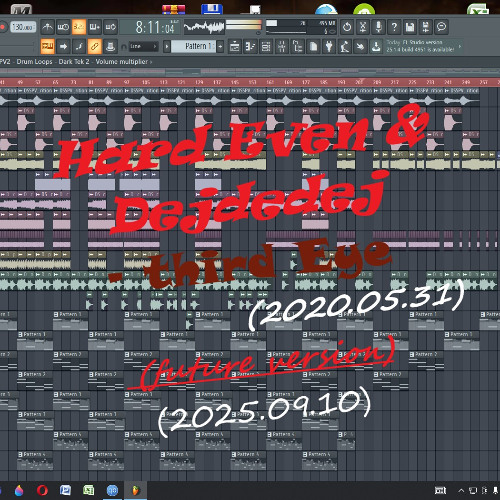Click the blue round taskbar icon

112,490
